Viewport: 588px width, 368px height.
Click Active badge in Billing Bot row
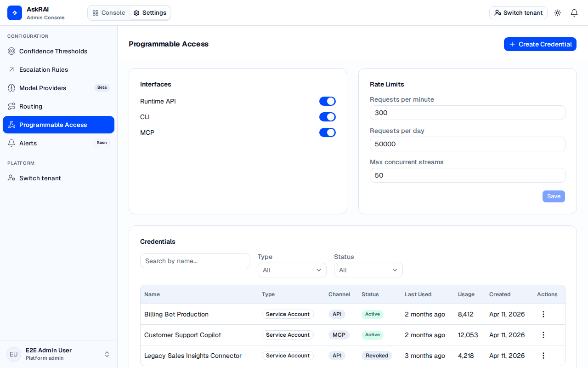(373, 314)
